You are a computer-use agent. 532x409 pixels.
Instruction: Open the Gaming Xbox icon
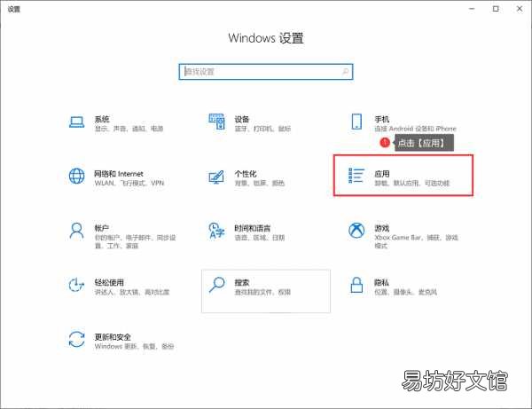point(356,231)
